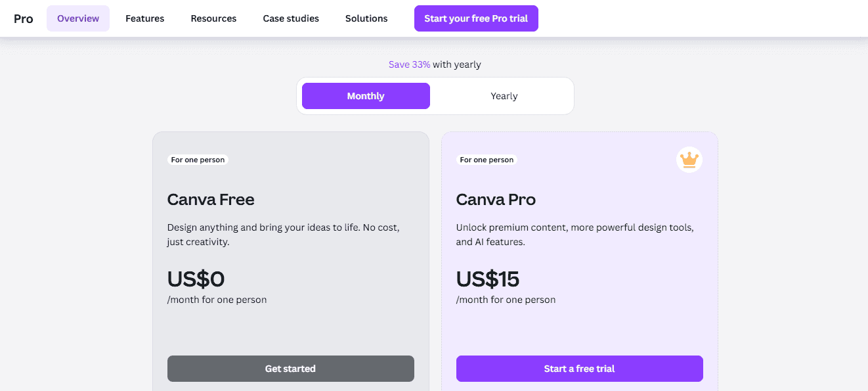Click the US$15 price text
Image resolution: width=868 pixels, height=391 pixels.
pos(488,279)
